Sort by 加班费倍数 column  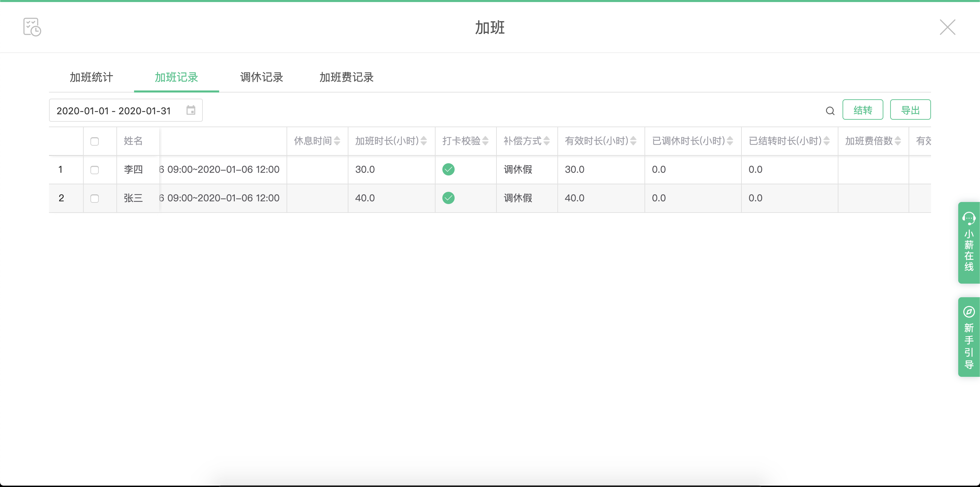[897, 141]
